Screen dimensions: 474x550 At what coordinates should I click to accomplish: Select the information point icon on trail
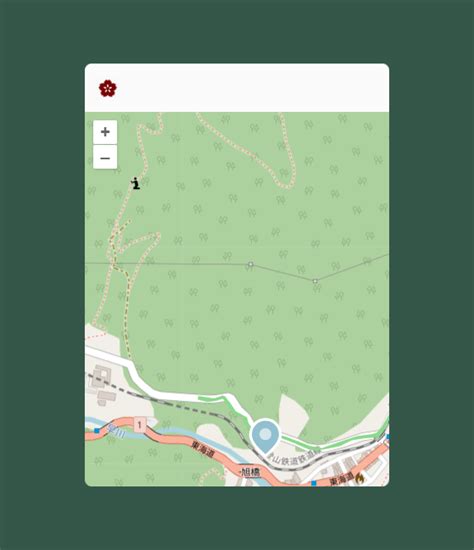tap(136, 183)
